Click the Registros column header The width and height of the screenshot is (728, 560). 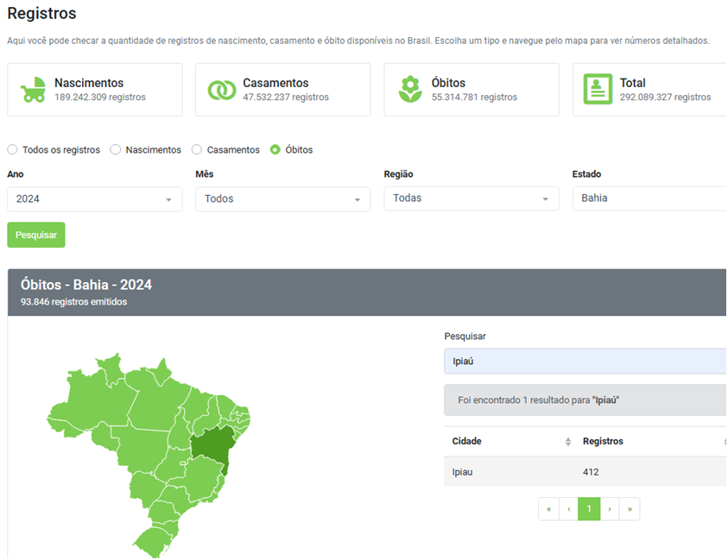pyautogui.click(x=603, y=442)
